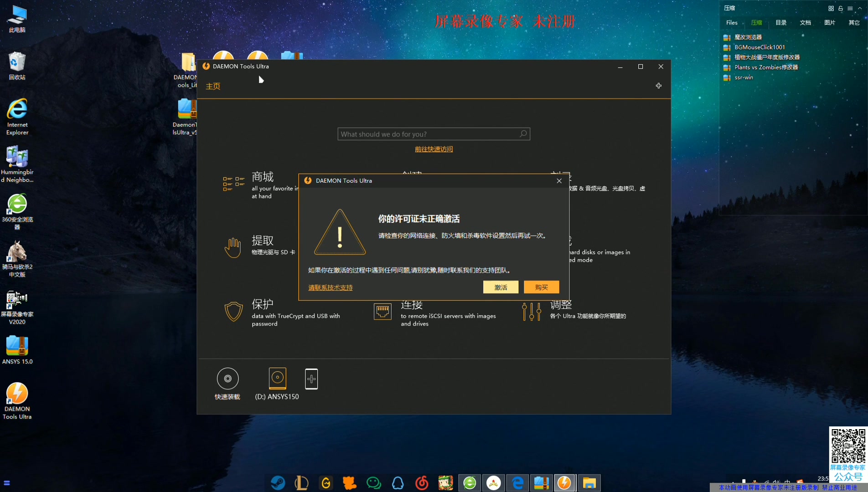The image size is (868, 492).
Task: Open the 商城 store list icon
Action: (233, 184)
